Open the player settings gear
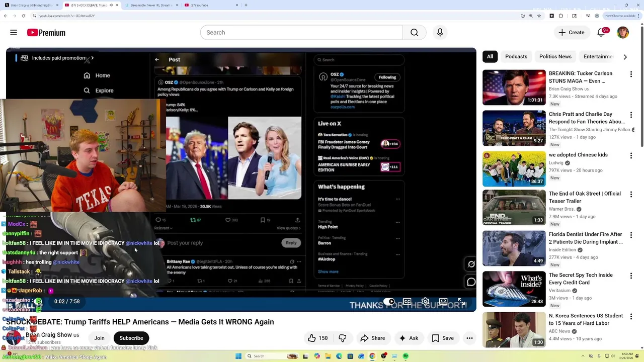 click(425, 302)
